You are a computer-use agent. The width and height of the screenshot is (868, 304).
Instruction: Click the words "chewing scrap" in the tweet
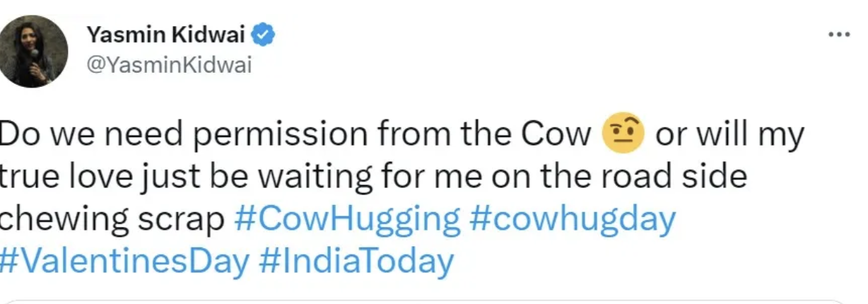pos(113,220)
